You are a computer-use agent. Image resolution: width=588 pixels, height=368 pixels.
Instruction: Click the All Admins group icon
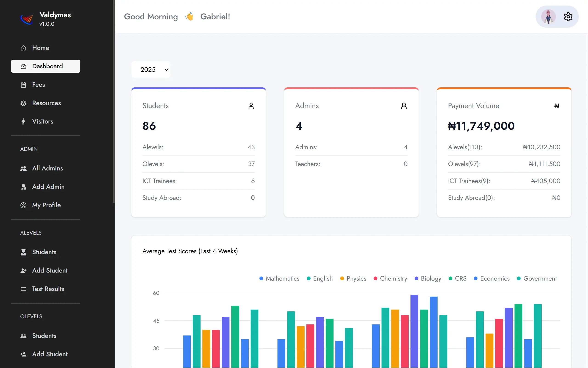(x=23, y=168)
